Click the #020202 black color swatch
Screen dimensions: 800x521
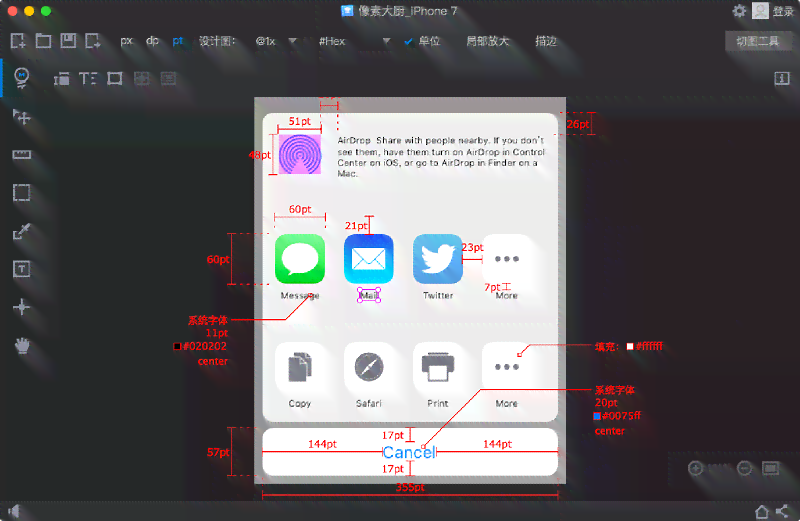pos(178,346)
